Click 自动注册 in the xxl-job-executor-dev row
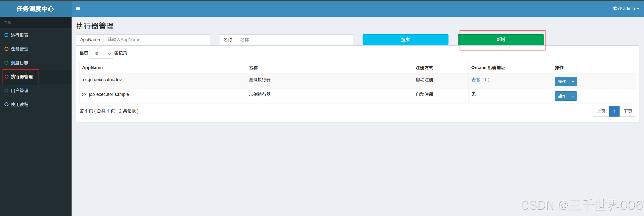Screen dimensions: 644x216 coord(424,80)
